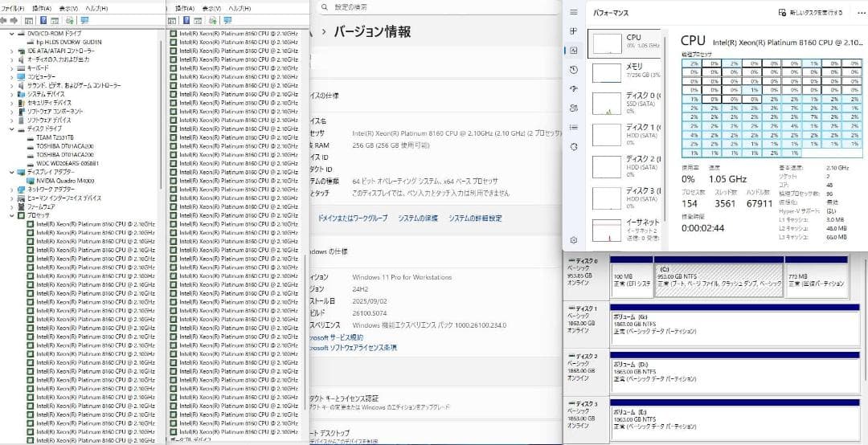Select ボリューム (E:) on ディスク 3
This screenshot has width=868, height=445.
[734, 419]
